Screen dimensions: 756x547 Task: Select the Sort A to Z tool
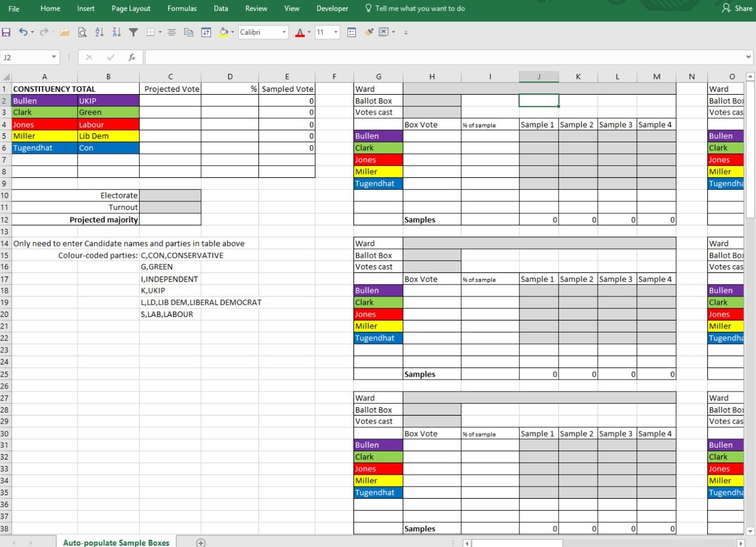click(x=99, y=32)
